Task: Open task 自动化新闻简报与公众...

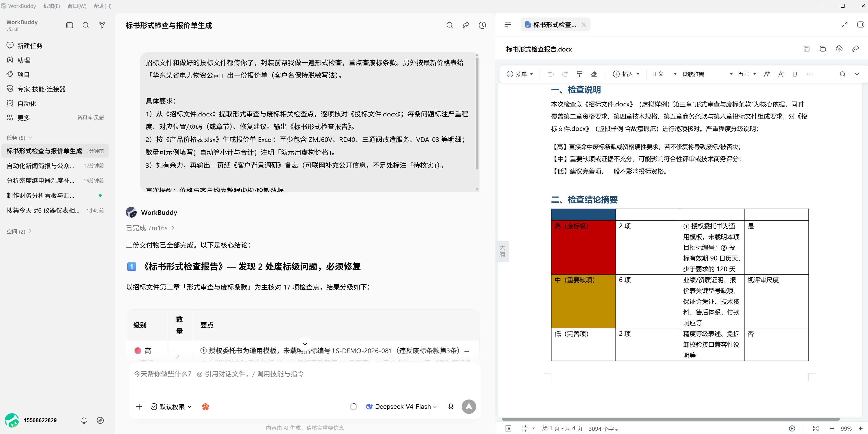Action: [x=55, y=166]
